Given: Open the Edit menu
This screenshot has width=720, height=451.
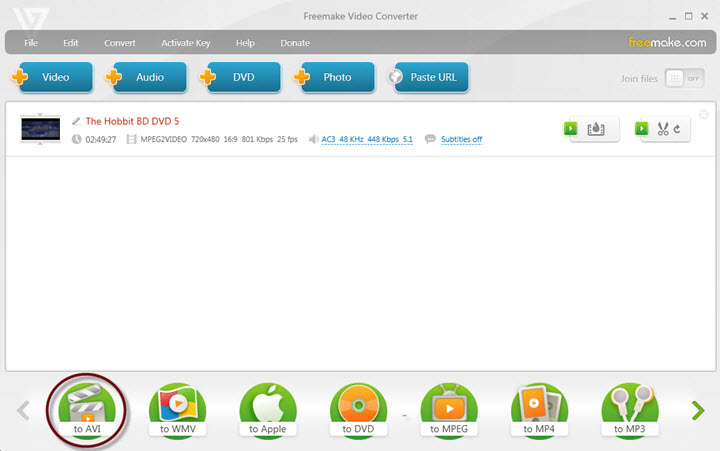Looking at the screenshot, I should coord(71,43).
